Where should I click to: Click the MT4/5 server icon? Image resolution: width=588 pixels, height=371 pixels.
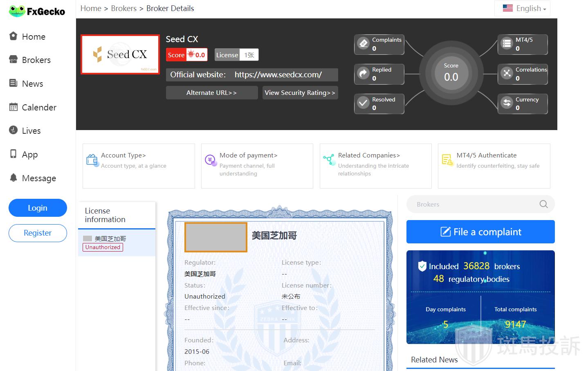point(507,43)
